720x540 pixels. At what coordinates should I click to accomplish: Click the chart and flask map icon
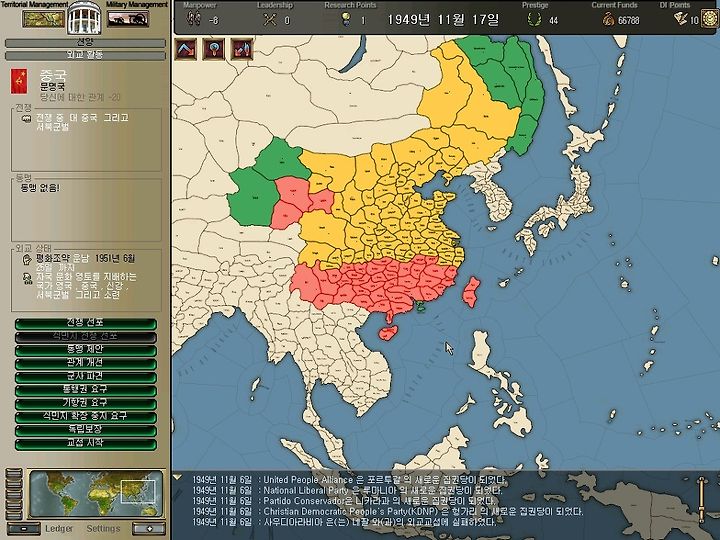point(242,49)
